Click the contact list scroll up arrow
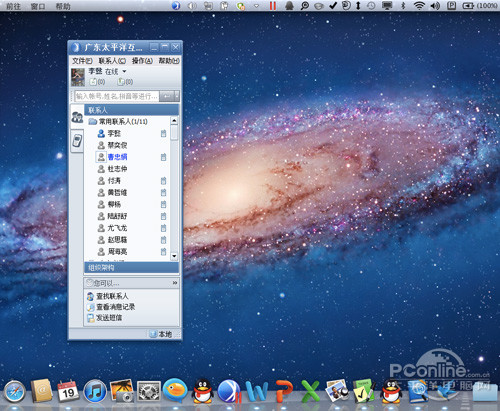The width and height of the screenshot is (500, 411). 174,120
